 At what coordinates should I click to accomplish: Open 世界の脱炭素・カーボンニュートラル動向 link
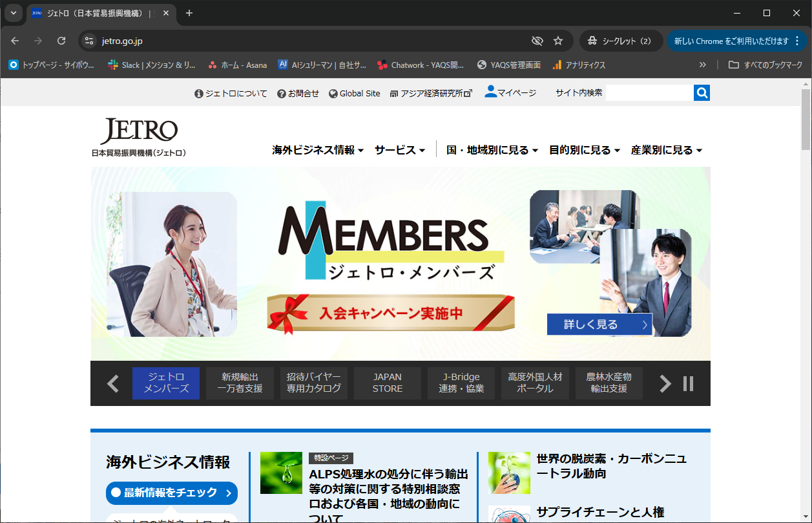tap(612, 466)
